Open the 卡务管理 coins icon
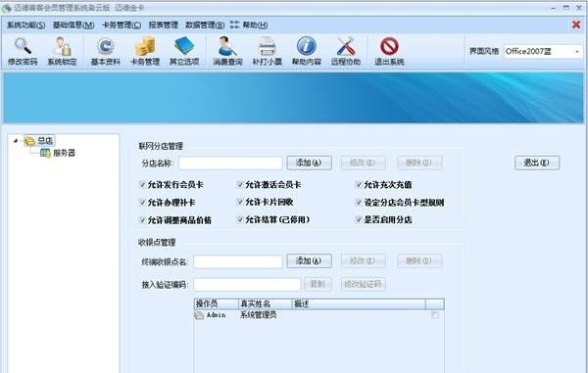The height and width of the screenshot is (373, 588). 145,51
